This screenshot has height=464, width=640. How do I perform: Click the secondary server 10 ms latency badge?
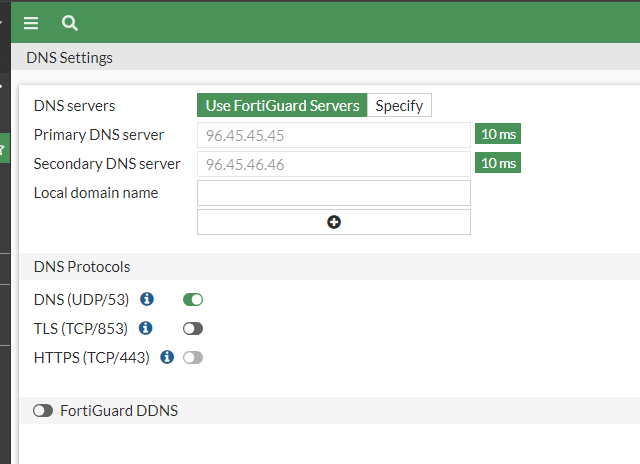point(498,164)
